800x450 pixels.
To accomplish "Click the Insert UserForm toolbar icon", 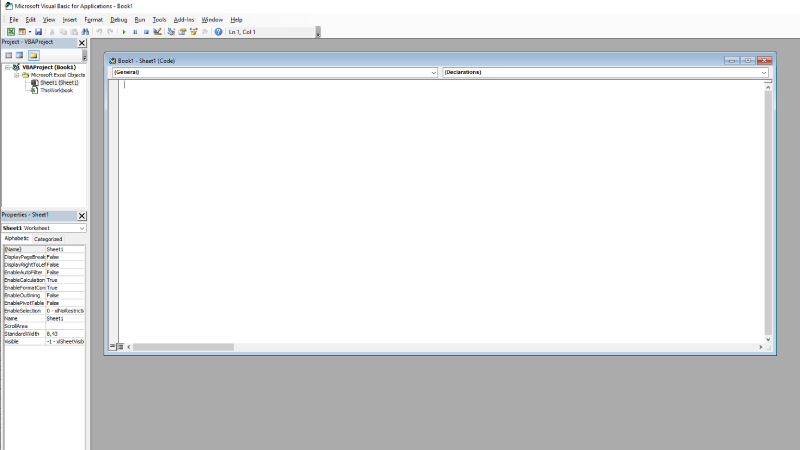I will click(22, 32).
